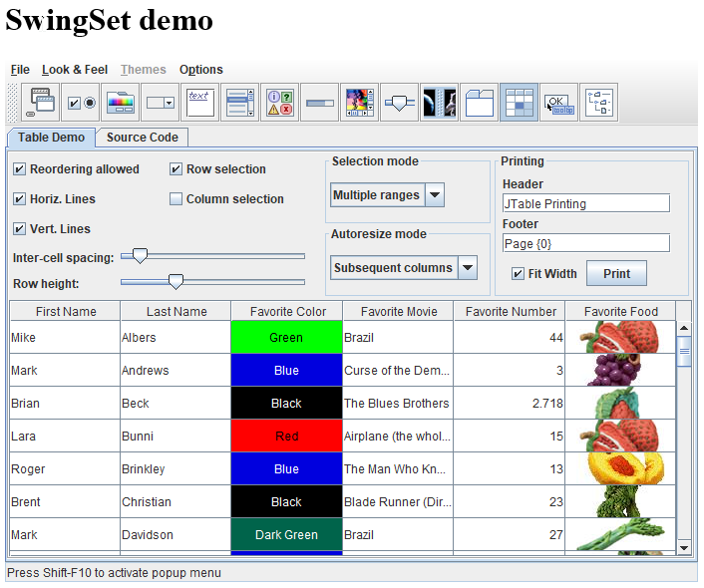This screenshot has width=704, height=588.
Task: Select the Table Demo tab
Action: [51, 138]
